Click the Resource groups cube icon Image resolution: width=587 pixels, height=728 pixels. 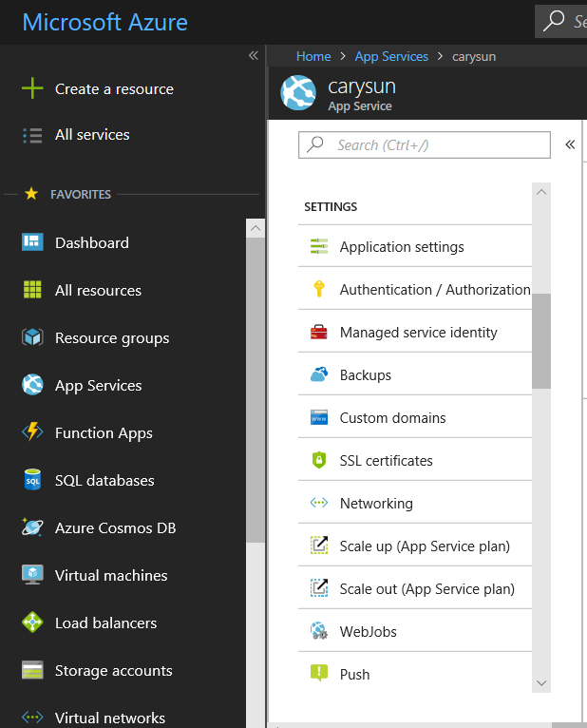tap(32, 337)
